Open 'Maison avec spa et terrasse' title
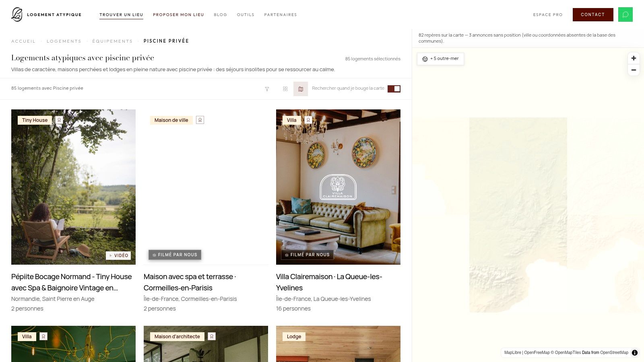The image size is (644, 362). click(190, 282)
